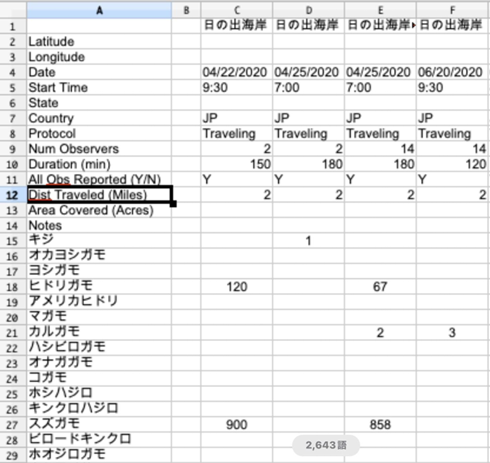Click the '1' count in キジ row
Screen dimensions: 490x463
(x=309, y=240)
